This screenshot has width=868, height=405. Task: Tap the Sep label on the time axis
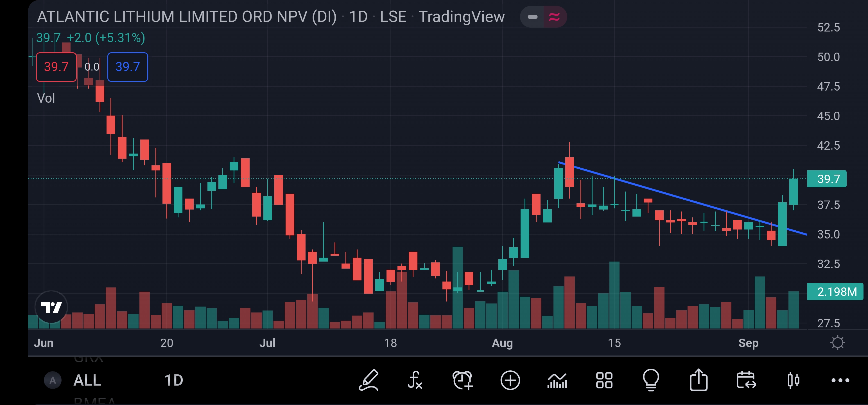tap(748, 343)
